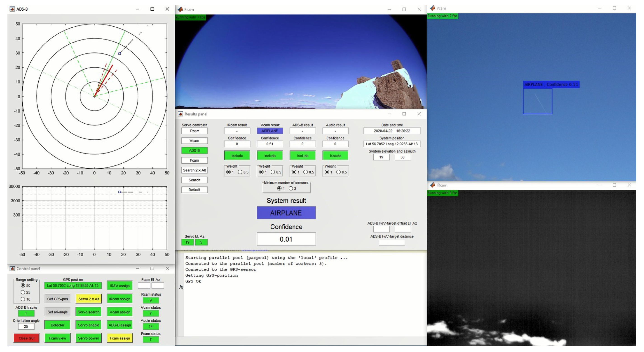Image resolution: width=644 pixels, height=352 pixels.
Task: Set minimum number of sensors to 2
Action: pyautogui.click(x=291, y=188)
